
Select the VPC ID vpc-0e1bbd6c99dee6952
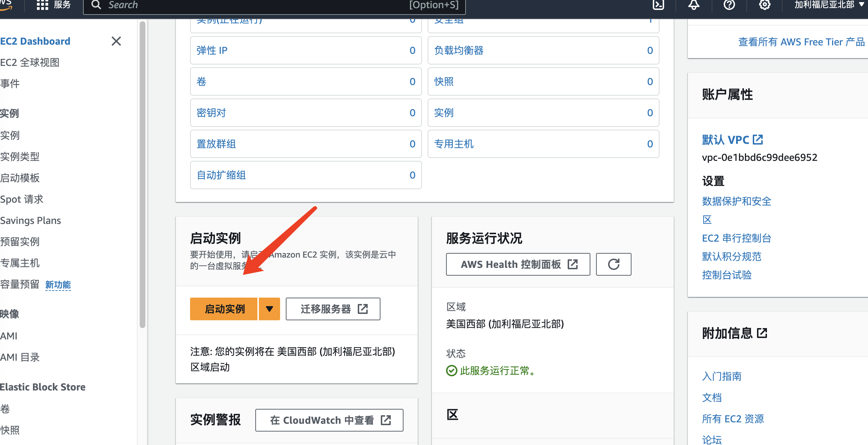pyautogui.click(x=759, y=157)
